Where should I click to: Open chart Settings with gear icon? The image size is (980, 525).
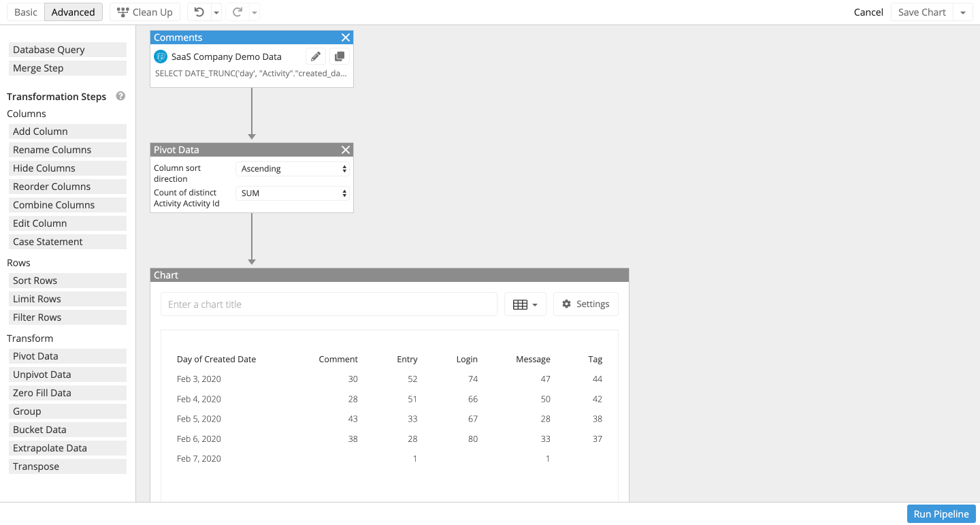coord(586,304)
